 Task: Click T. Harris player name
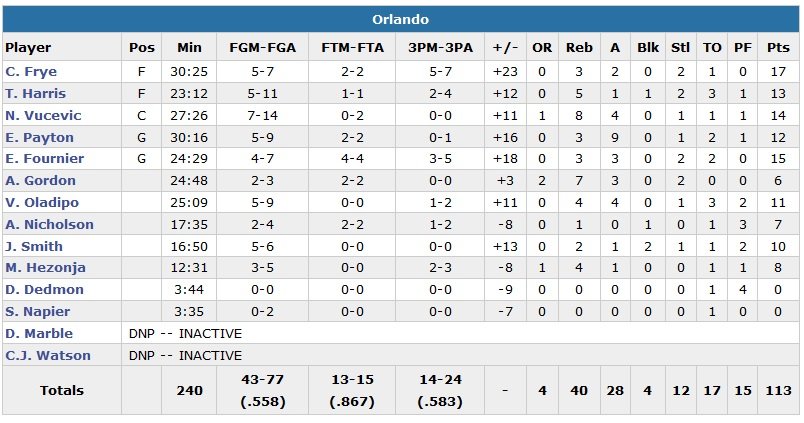click(34, 93)
